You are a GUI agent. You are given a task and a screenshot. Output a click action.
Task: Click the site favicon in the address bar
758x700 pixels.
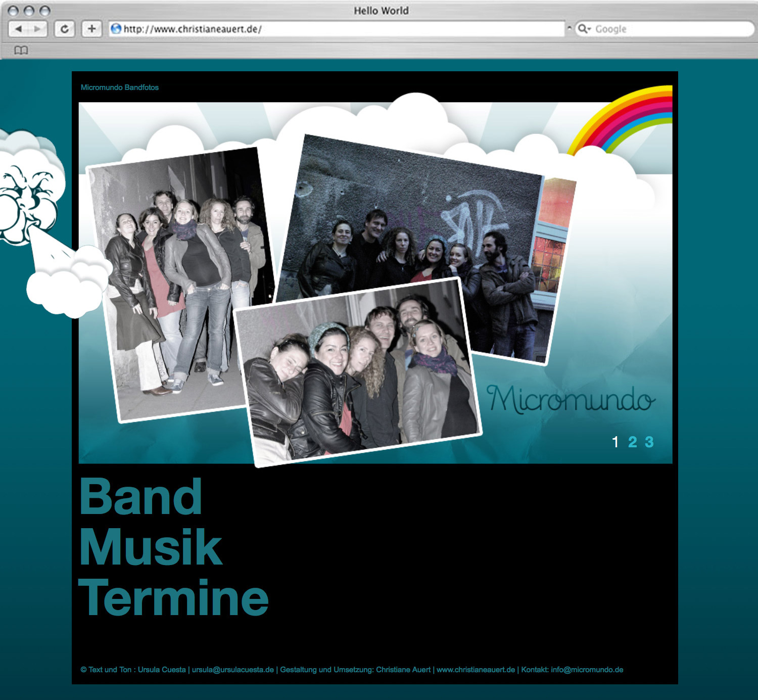click(x=115, y=29)
